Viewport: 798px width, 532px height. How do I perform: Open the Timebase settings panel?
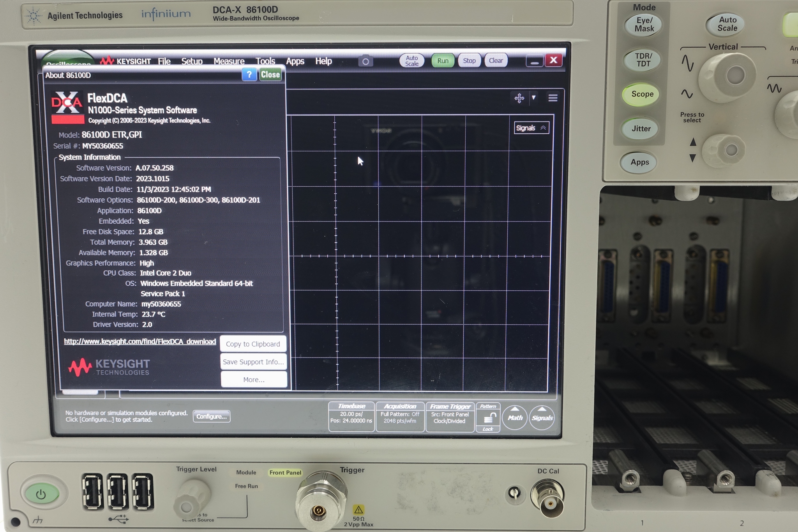[351, 417]
